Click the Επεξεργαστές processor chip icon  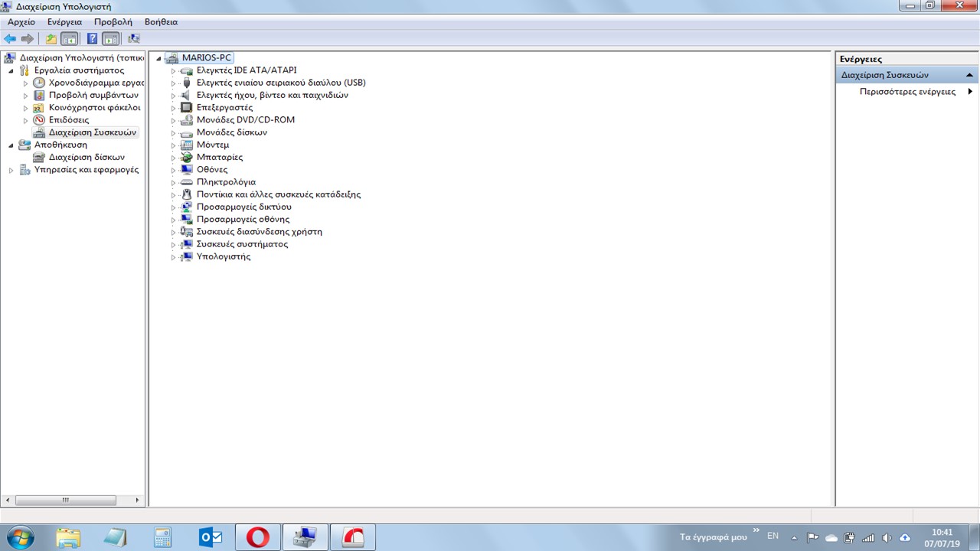pos(186,107)
